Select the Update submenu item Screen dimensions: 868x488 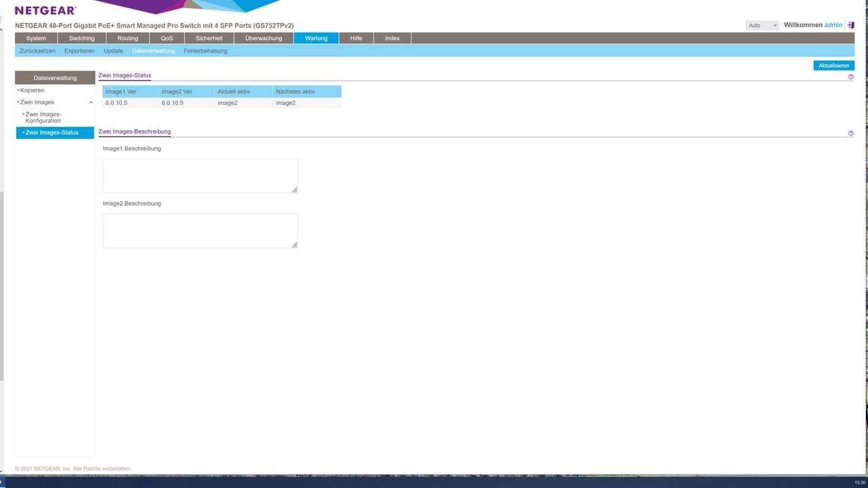[x=113, y=51]
